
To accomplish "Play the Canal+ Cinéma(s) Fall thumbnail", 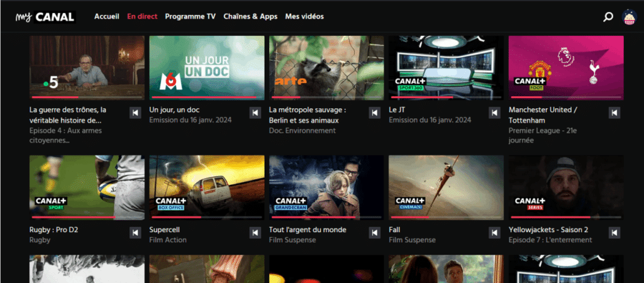I will (x=446, y=187).
